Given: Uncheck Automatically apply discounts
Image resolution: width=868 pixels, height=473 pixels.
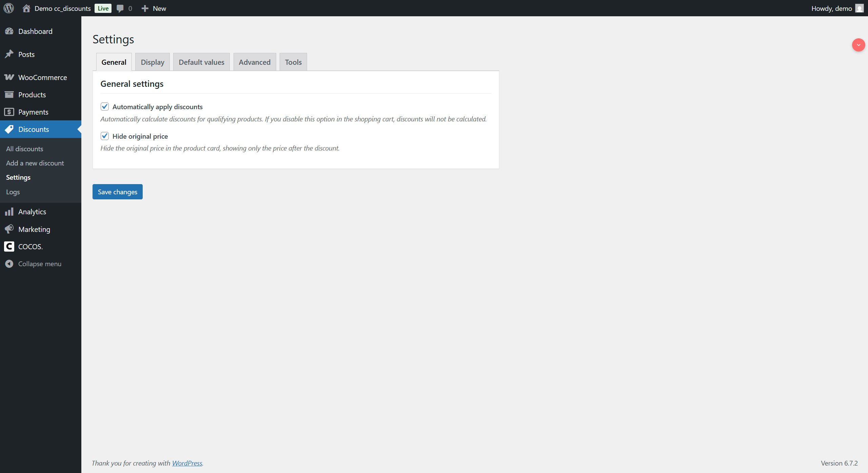Looking at the screenshot, I should click(105, 106).
